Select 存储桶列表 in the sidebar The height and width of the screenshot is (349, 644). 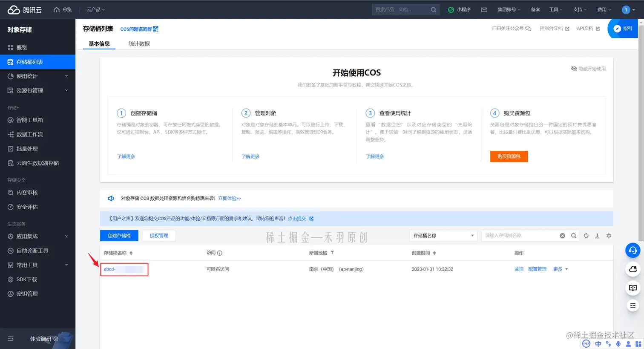pyautogui.click(x=37, y=62)
